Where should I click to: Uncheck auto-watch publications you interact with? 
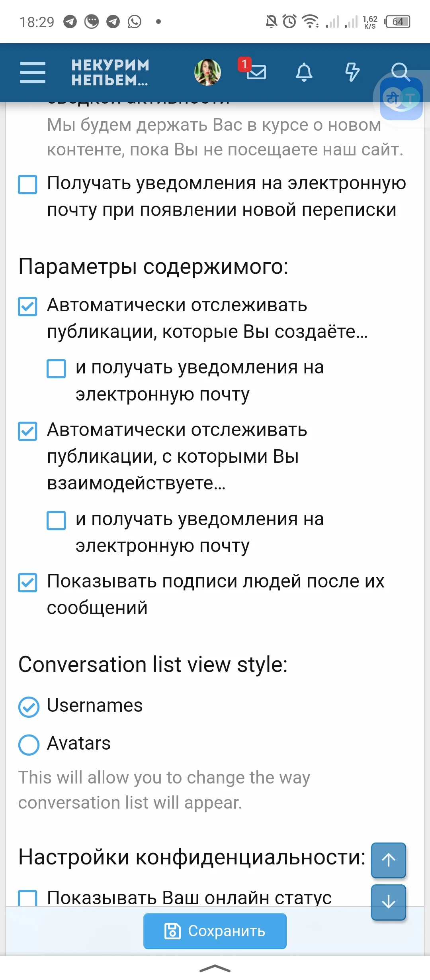click(28, 431)
